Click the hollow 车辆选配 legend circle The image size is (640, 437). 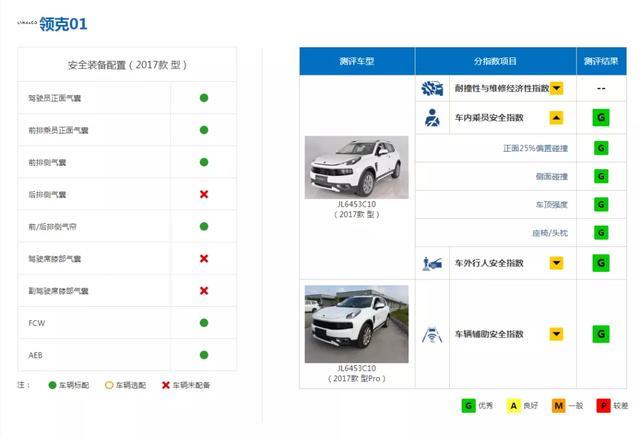[109, 385]
